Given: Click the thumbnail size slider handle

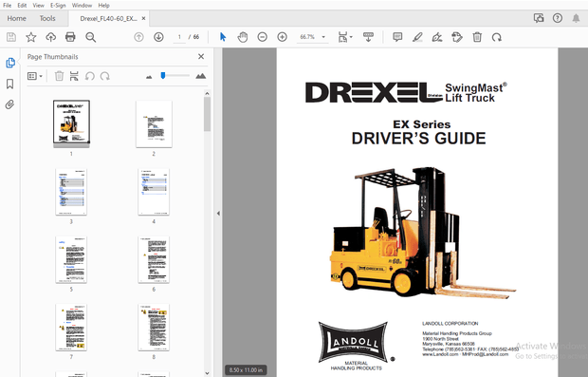Looking at the screenshot, I should (x=163, y=75).
